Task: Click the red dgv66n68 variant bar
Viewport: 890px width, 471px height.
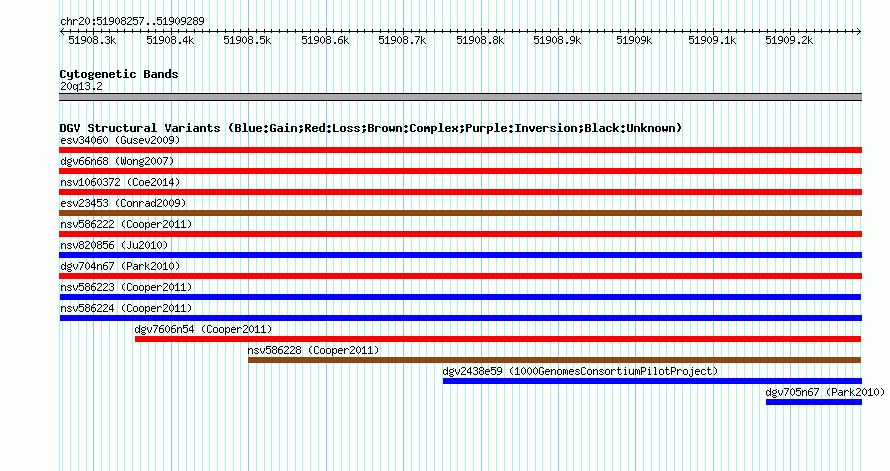Action: [x=460, y=171]
